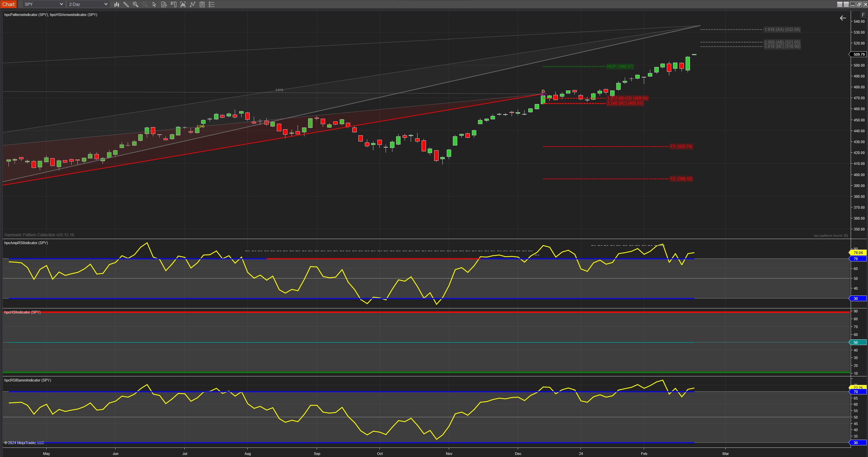Click the Chart tab label
The width and height of the screenshot is (868, 457).
tap(8, 4)
